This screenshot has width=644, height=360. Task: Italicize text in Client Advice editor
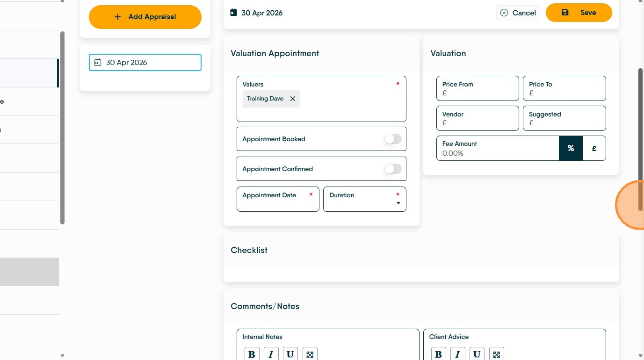(x=457, y=354)
